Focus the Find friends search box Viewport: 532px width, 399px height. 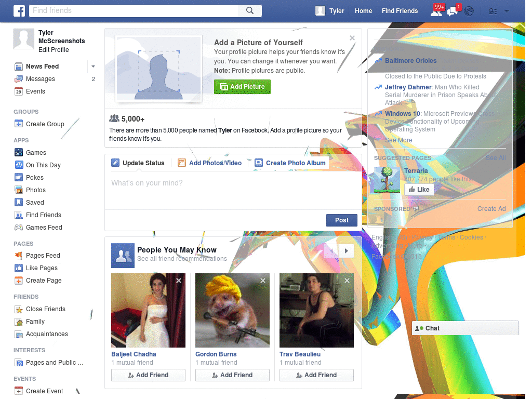click(134, 10)
